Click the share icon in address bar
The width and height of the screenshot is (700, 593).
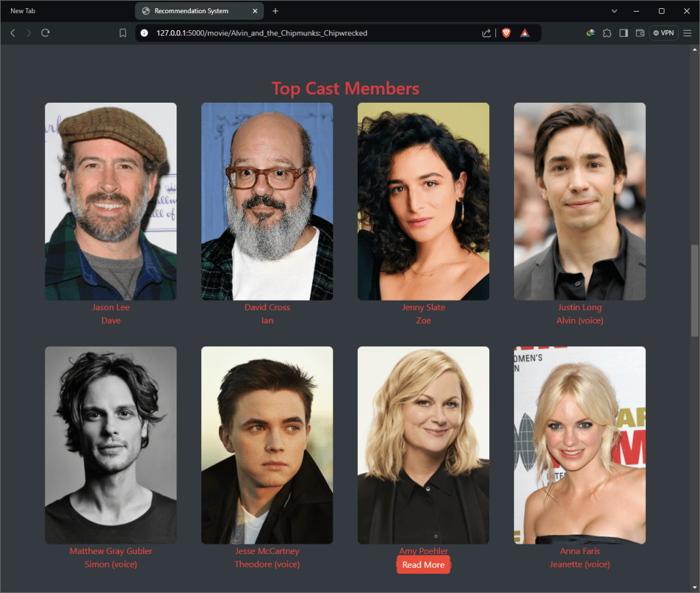(487, 33)
